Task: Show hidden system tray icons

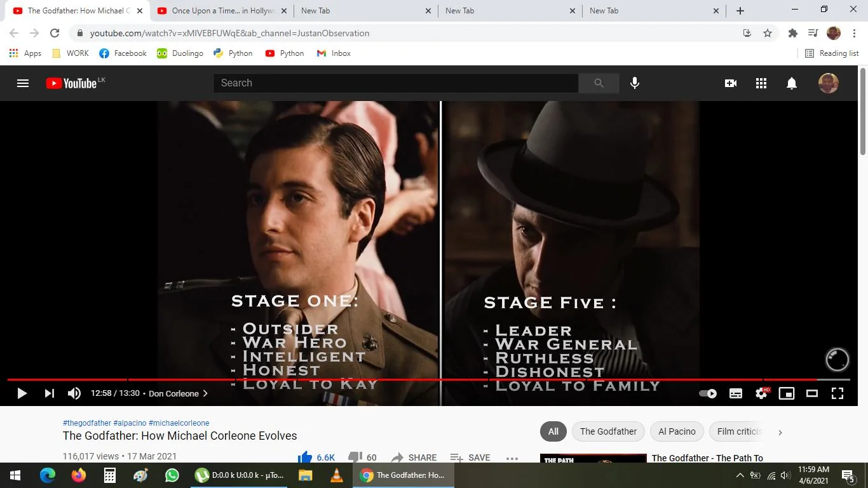Action: 740,475
